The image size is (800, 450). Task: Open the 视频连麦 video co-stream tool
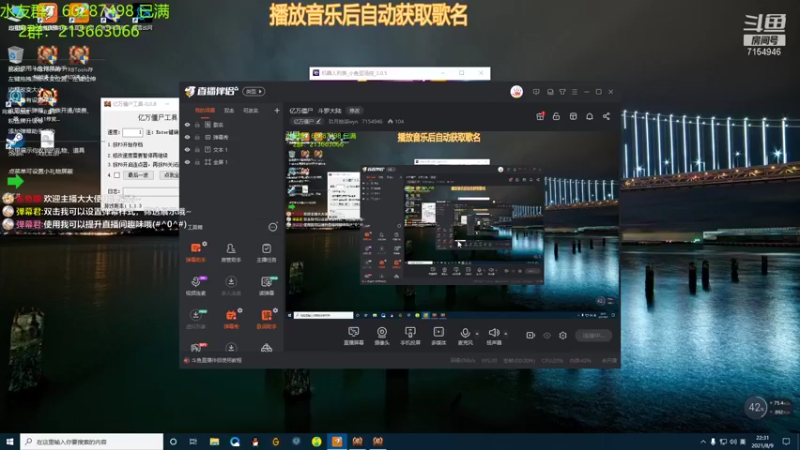point(195,285)
